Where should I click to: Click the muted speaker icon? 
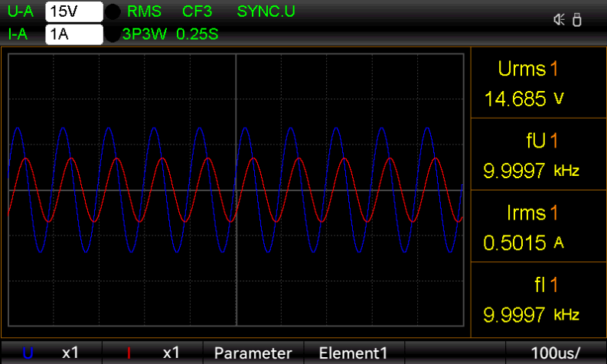[559, 20]
